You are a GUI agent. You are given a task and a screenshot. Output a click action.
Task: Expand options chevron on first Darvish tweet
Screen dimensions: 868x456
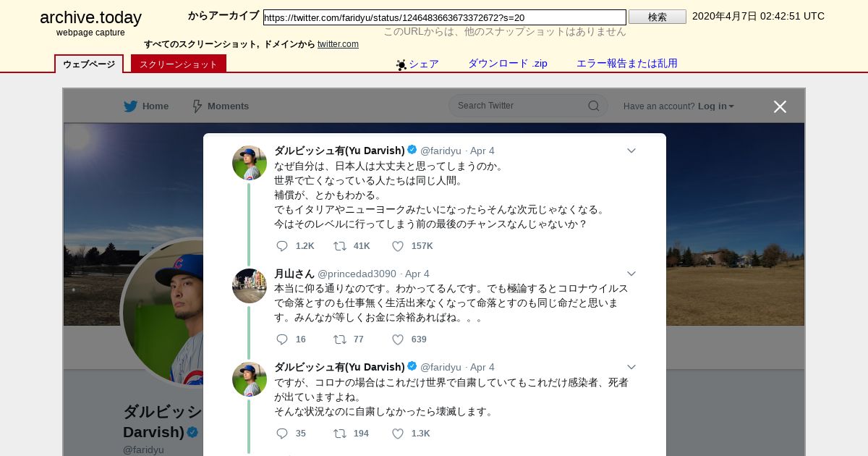click(631, 151)
